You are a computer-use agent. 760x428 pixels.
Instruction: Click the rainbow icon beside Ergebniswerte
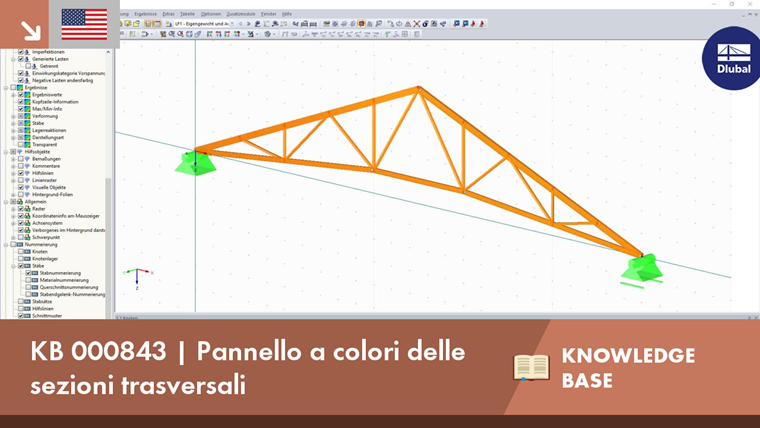(28, 95)
